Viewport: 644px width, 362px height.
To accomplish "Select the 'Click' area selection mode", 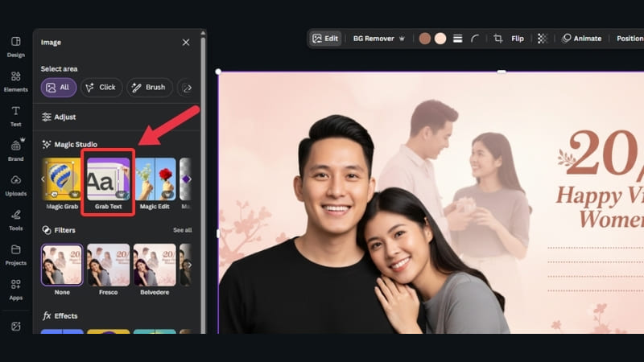I will (x=101, y=87).
